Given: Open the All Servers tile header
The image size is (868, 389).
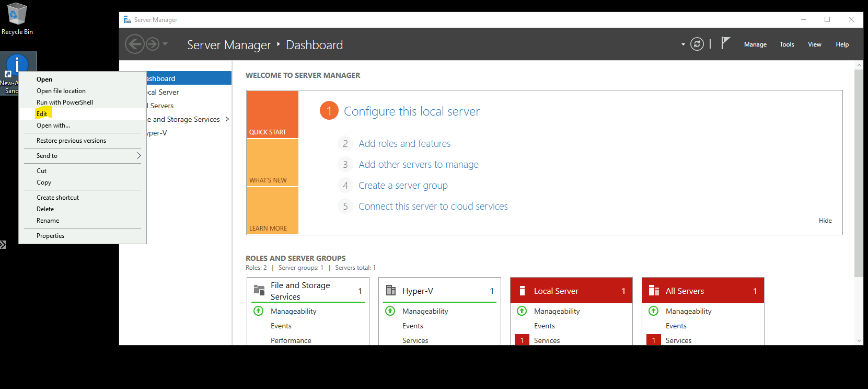Looking at the screenshot, I should 703,291.
